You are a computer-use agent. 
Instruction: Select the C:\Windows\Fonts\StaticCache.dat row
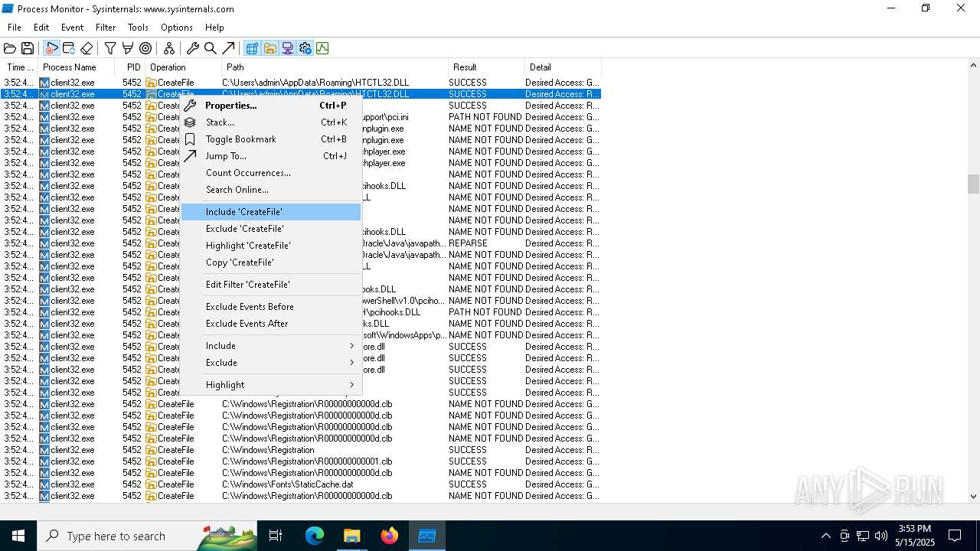point(300,484)
